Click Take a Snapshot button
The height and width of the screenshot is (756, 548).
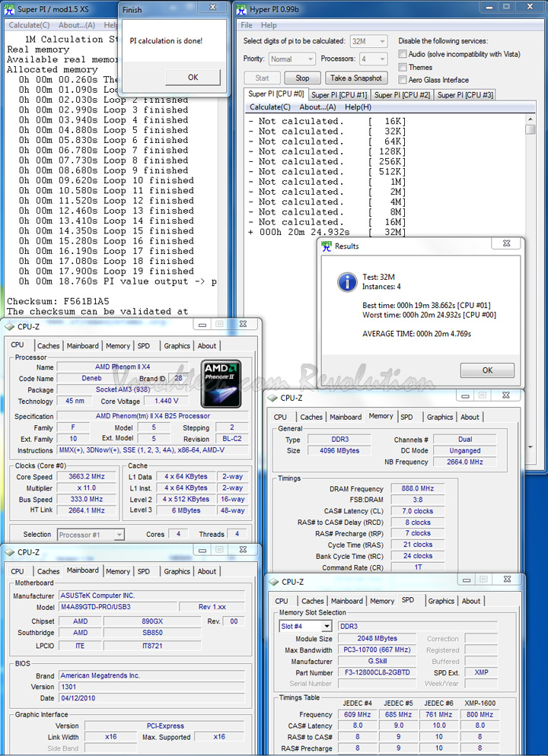click(356, 78)
